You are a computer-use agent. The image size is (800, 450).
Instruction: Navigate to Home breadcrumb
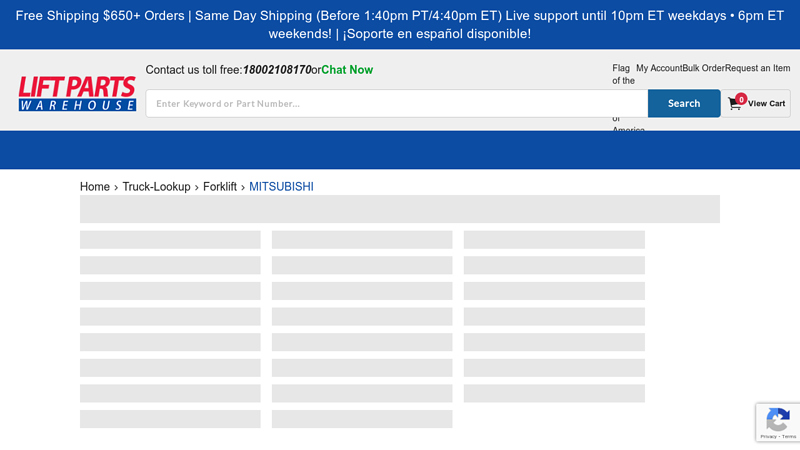pos(95,187)
